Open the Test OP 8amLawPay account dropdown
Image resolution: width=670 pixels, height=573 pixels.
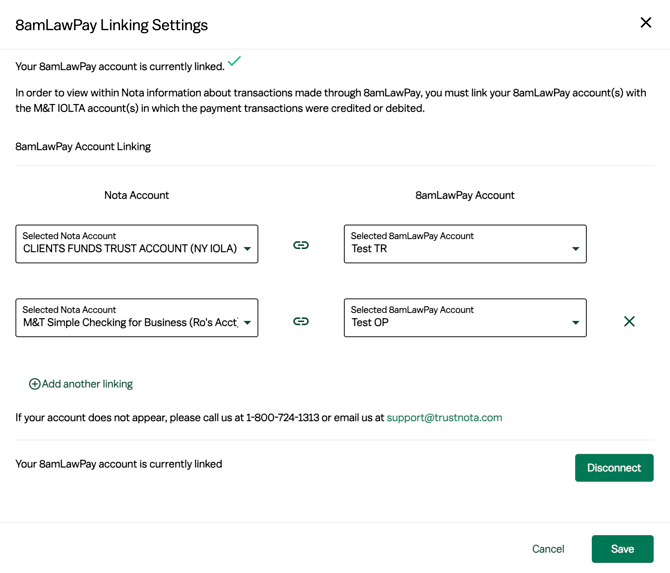pyautogui.click(x=465, y=317)
